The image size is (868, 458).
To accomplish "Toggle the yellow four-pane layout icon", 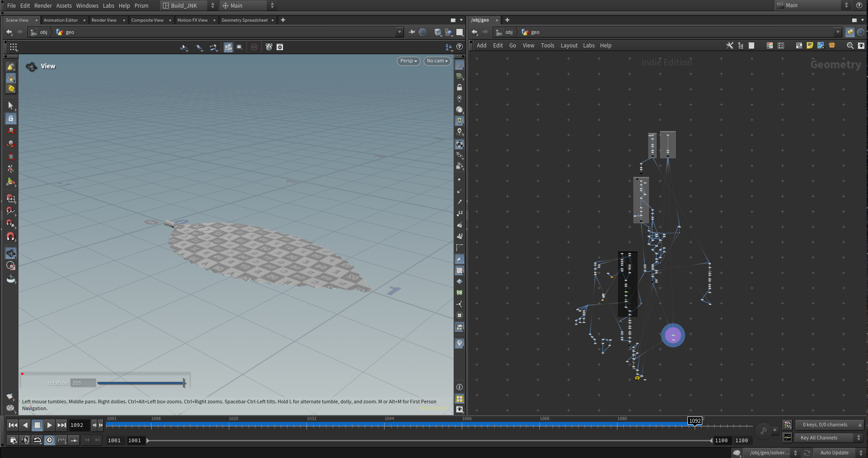I will (460, 398).
